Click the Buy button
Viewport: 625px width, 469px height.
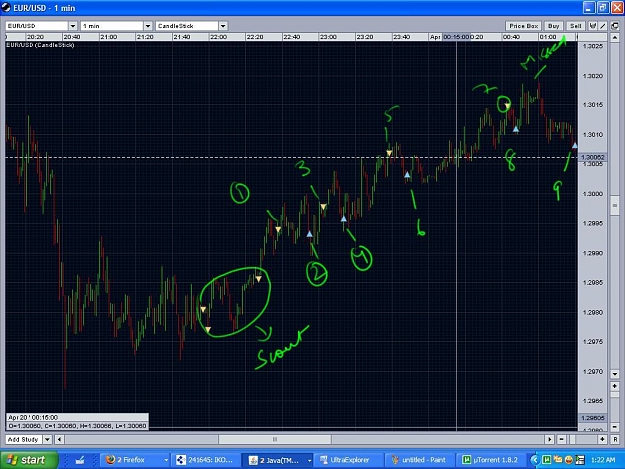click(554, 26)
